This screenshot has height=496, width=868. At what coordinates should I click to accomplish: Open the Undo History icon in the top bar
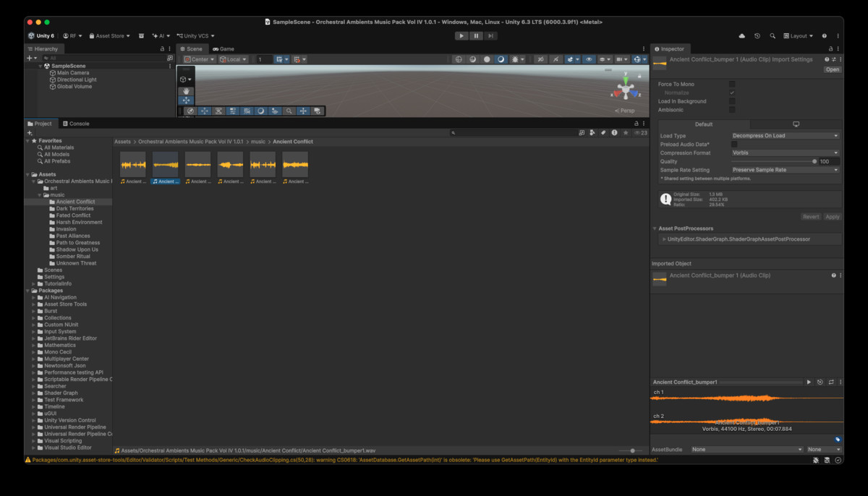coord(757,35)
